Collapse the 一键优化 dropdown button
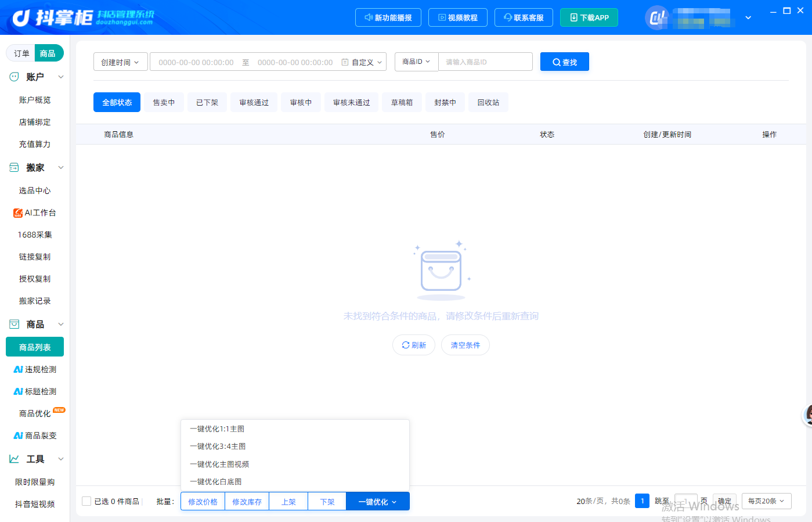 tap(378, 501)
